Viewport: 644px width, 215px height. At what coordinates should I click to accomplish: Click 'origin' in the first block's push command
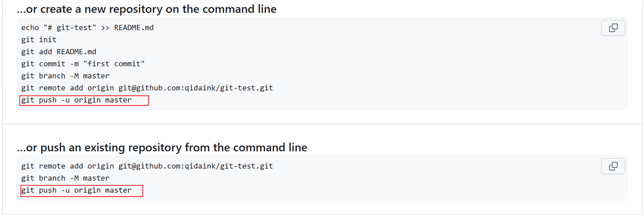point(87,100)
